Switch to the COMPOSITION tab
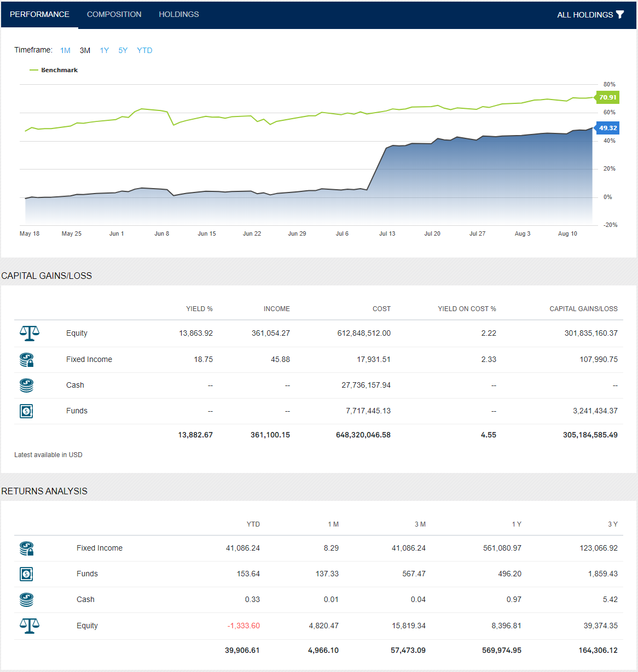Viewport: 638px width, 672px height. 114,14
